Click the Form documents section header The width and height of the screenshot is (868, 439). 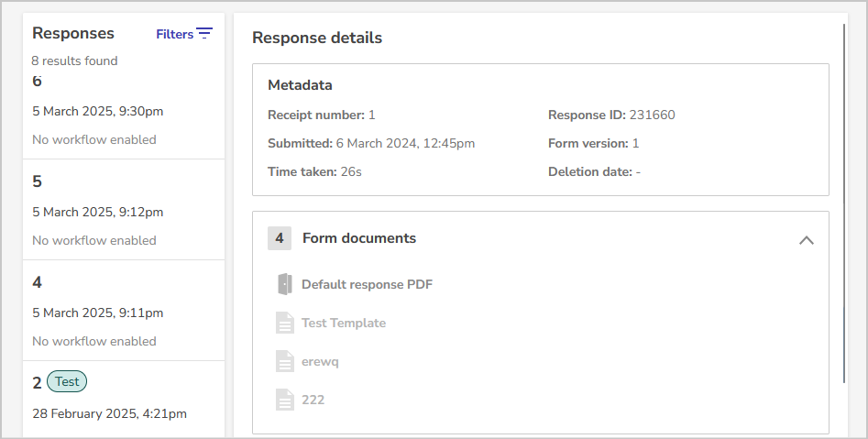(359, 238)
